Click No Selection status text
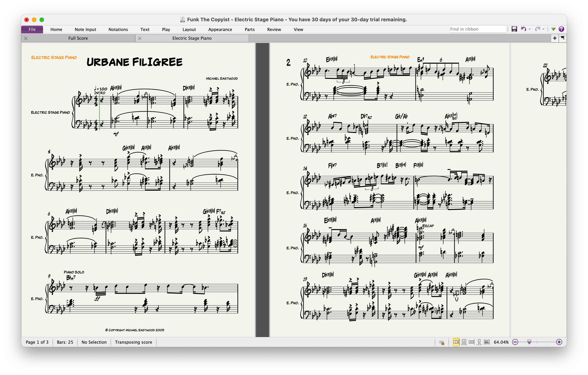 coord(94,342)
